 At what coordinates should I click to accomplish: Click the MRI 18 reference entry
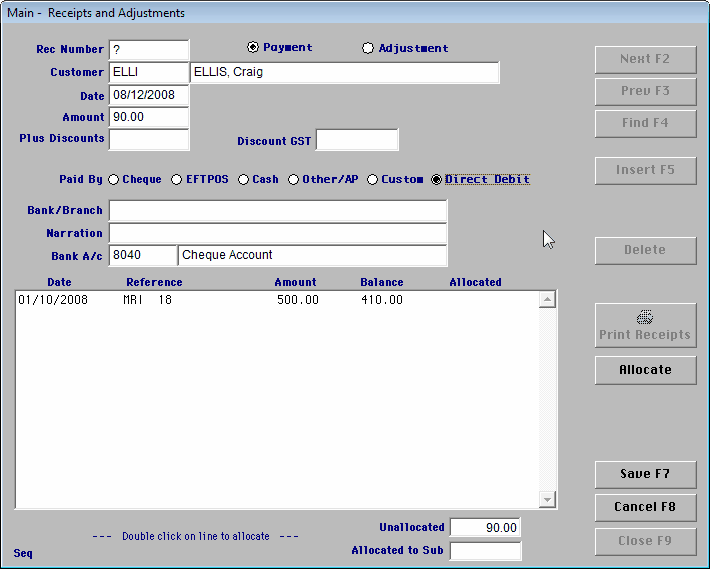[x=148, y=300]
